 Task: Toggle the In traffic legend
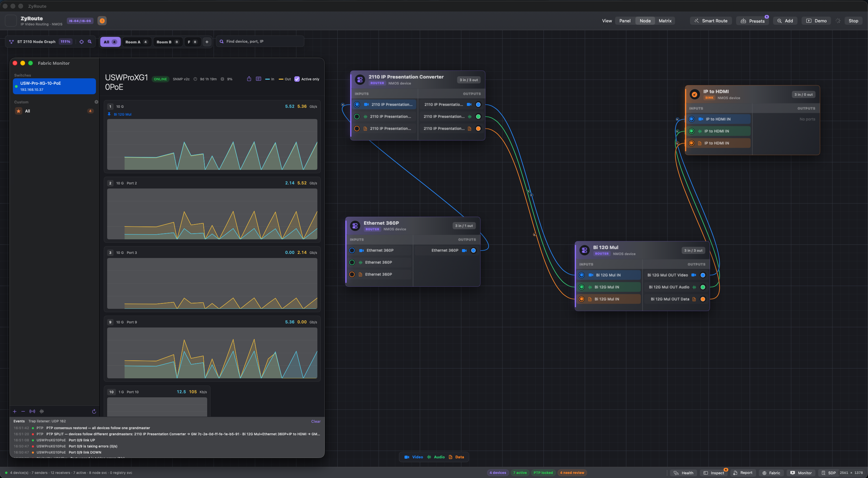pos(270,79)
